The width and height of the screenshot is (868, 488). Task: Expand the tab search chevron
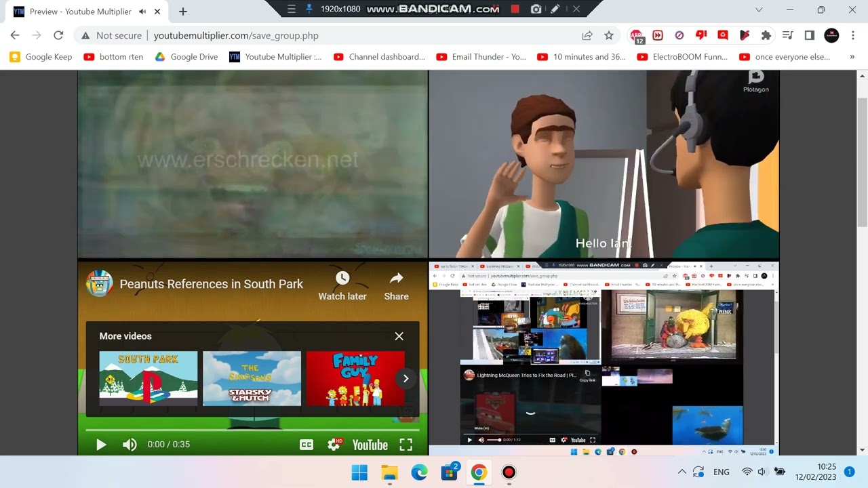point(759,10)
